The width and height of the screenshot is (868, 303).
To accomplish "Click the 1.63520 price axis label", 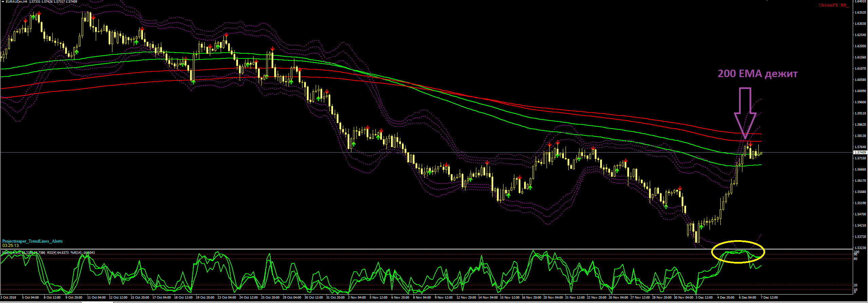I will point(860,13).
